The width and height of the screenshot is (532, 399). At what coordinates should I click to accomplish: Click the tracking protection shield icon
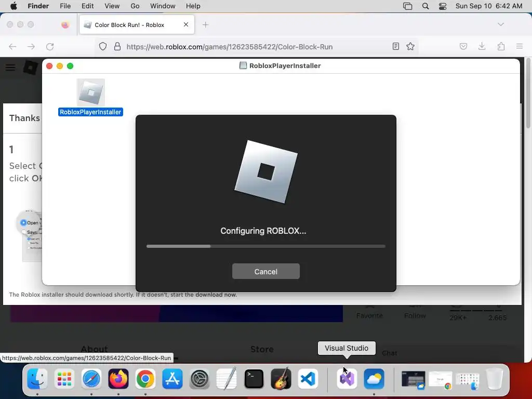click(103, 46)
